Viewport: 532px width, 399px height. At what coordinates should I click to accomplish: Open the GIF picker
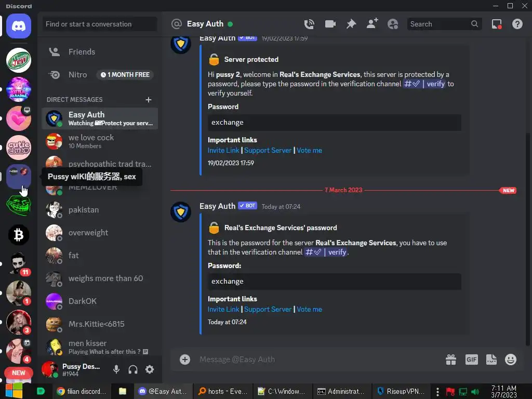(x=472, y=360)
